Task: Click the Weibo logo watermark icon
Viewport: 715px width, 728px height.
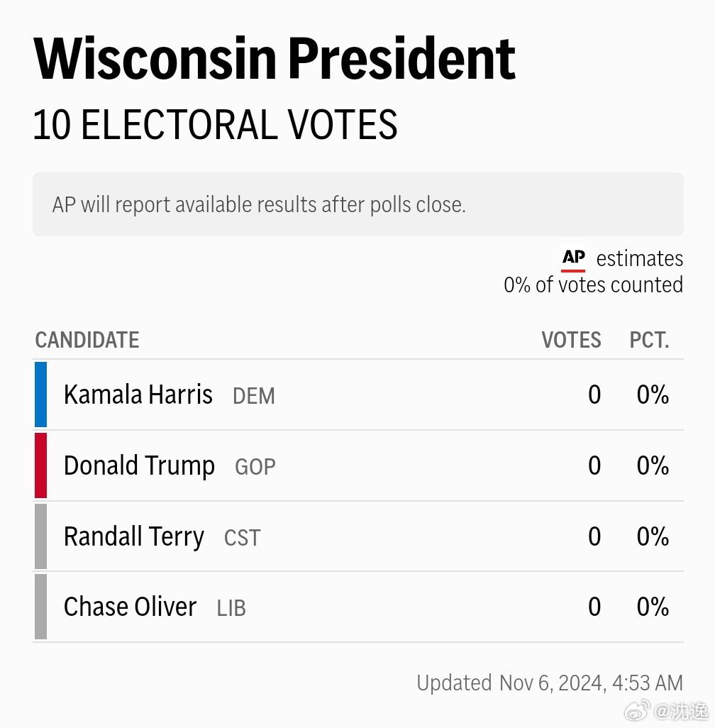Action: pyautogui.click(x=638, y=711)
